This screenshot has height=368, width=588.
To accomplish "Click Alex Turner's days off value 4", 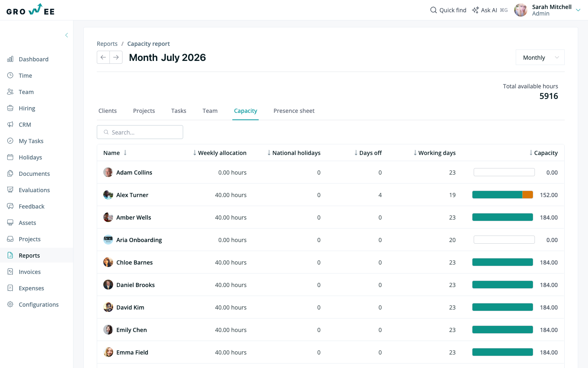I will pyautogui.click(x=380, y=195).
